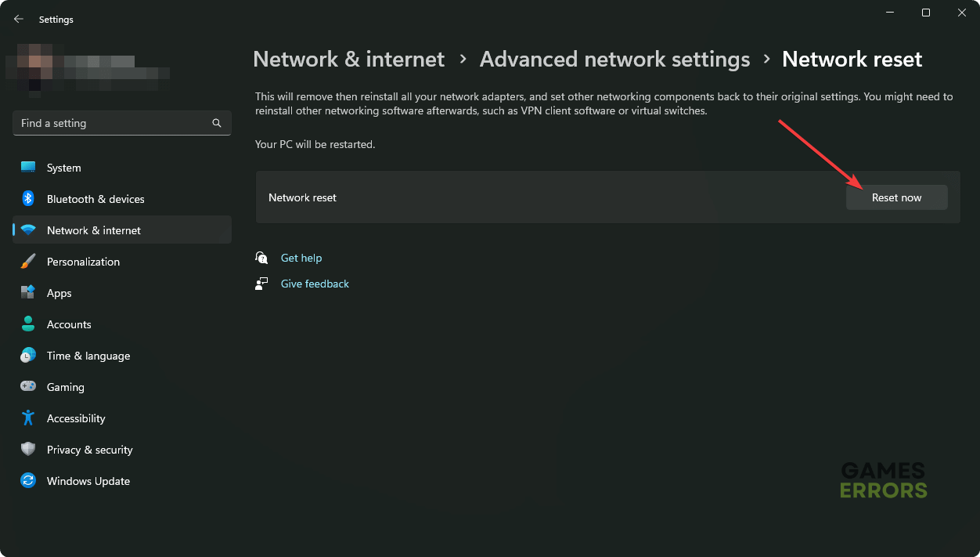Click the System monitor icon in sidebar
The height and width of the screenshot is (557, 980).
click(x=28, y=168)
